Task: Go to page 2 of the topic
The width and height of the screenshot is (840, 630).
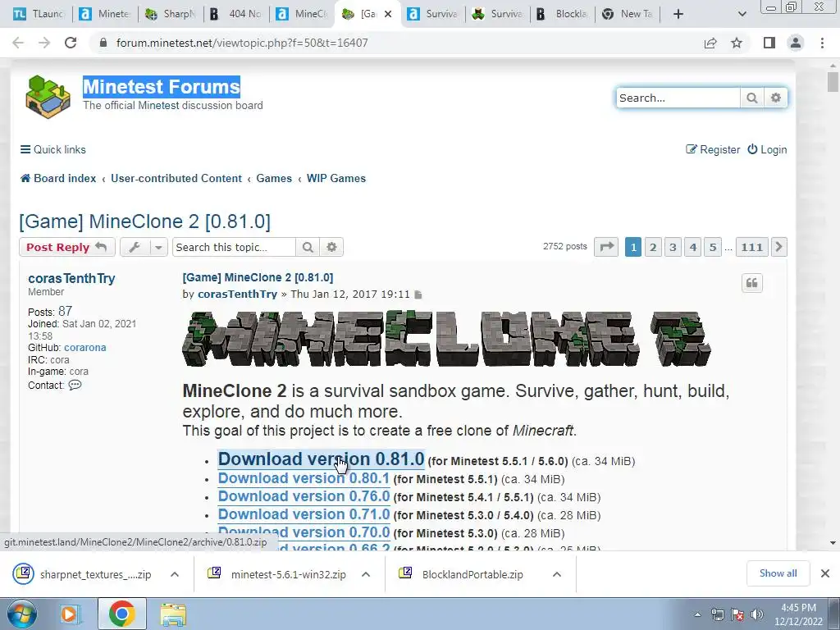Action: [x=653, y=247]
